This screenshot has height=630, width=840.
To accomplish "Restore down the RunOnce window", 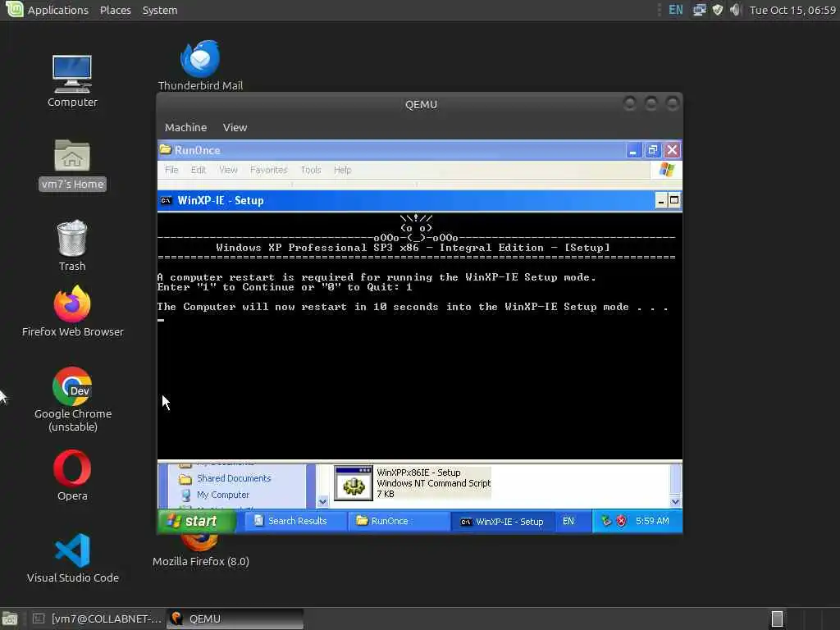I will click(x=652, y=150).
